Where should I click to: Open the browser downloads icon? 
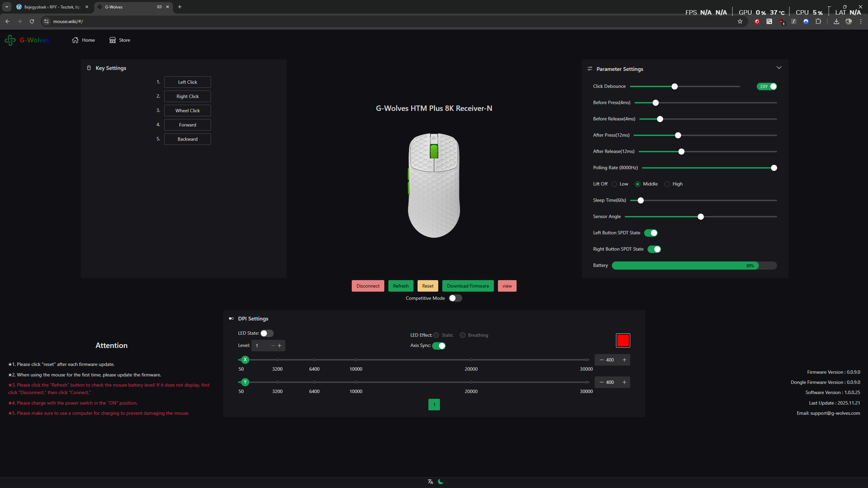pos(836,21)
